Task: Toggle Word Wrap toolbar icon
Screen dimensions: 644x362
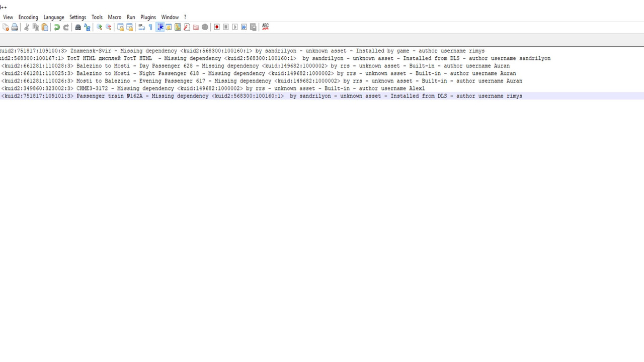Action: [141, 27]
